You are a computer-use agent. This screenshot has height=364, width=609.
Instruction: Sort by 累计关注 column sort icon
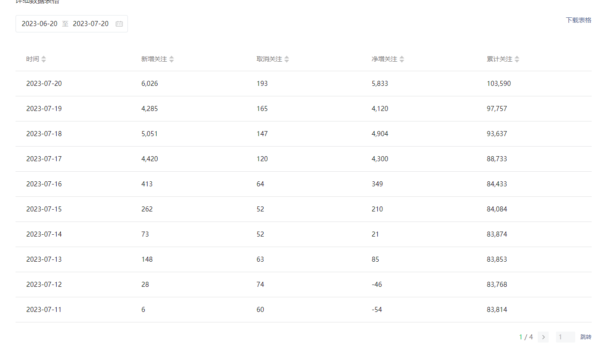pos(517,59)
